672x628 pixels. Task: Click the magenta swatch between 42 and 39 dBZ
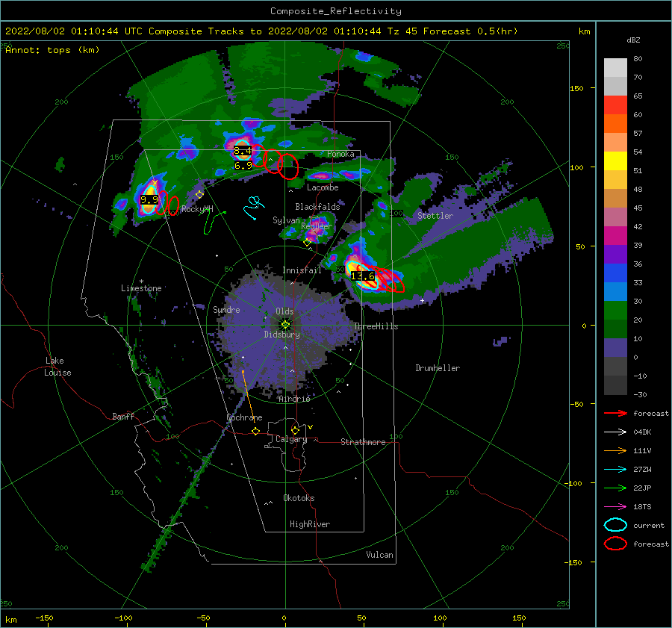click(x=615, y=236)
